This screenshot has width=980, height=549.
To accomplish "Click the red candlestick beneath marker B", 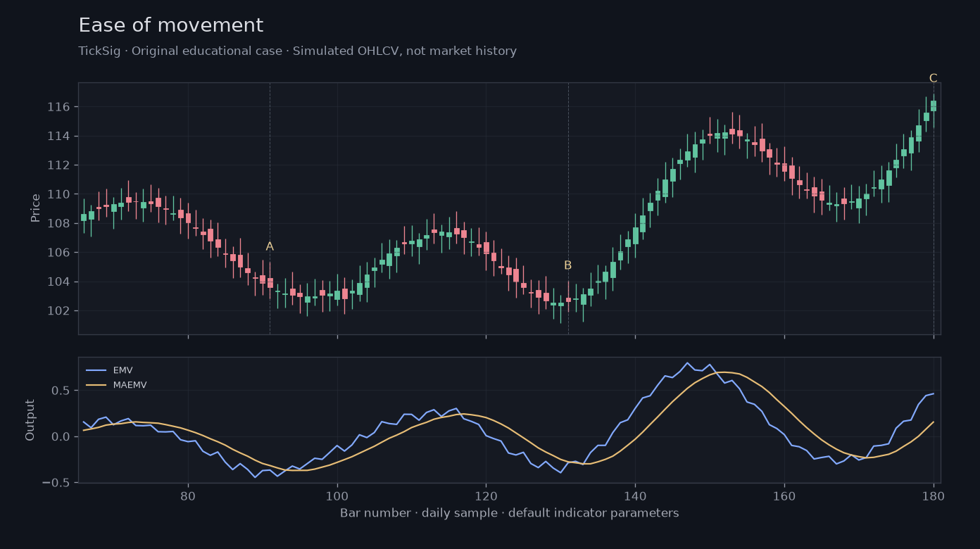I will [568, 300].
